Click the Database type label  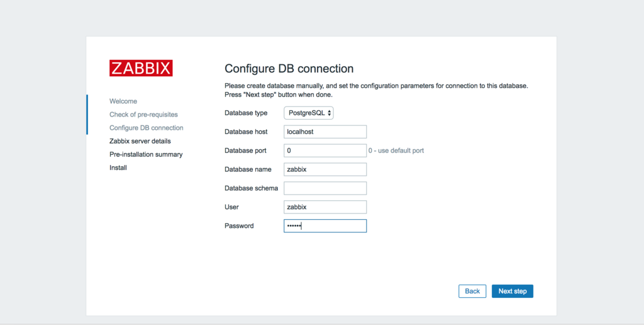246,113
